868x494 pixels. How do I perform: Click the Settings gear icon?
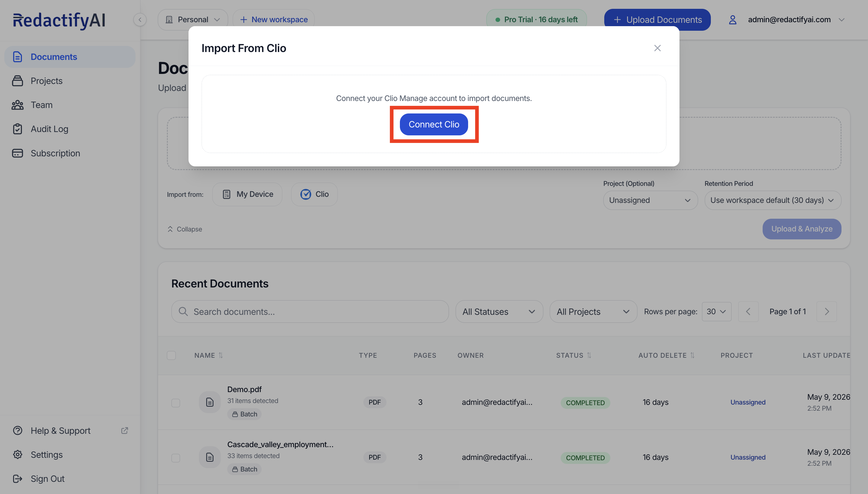pos(17,455)
